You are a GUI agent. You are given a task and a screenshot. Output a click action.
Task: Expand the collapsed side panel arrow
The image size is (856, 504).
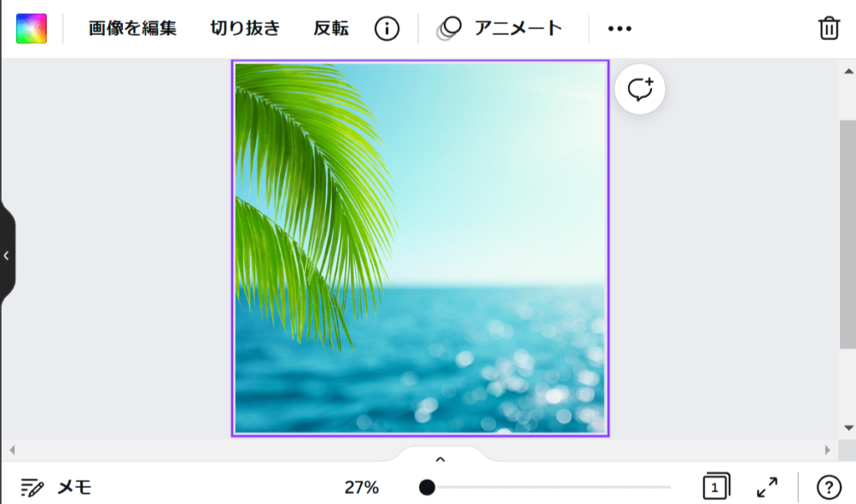coord(7,256)
